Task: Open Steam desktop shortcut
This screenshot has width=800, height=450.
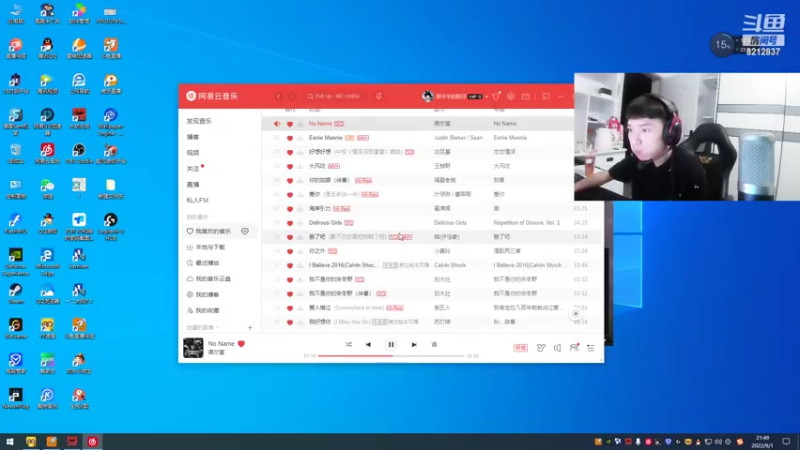Action: pos(16,294)
